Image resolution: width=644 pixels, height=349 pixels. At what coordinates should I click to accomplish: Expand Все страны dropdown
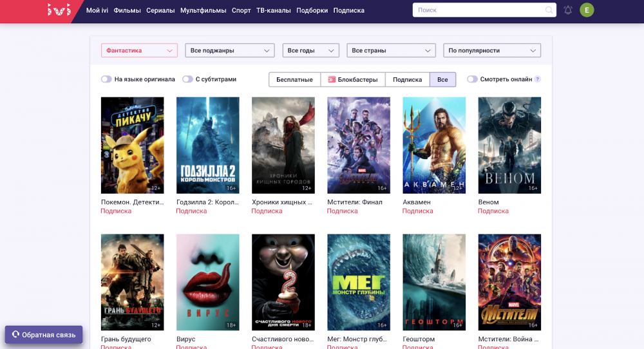coord(391,50)
